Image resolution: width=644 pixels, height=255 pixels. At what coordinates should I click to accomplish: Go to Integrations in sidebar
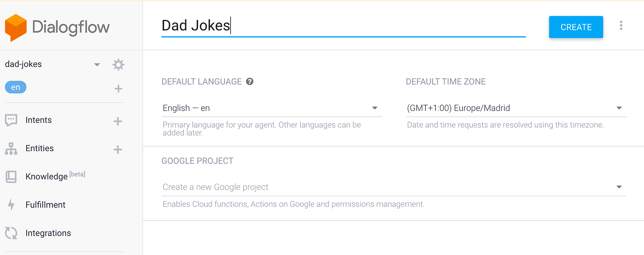(x=48, y=233)
